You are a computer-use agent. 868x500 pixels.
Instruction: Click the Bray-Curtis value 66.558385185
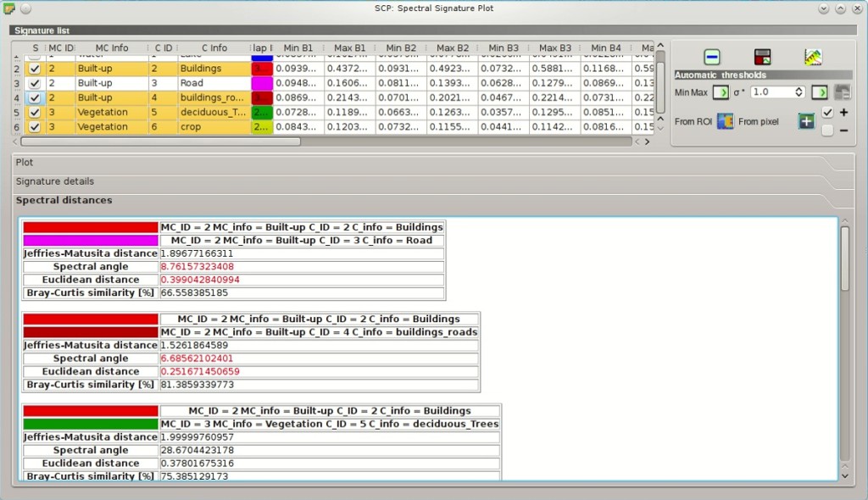194,293
